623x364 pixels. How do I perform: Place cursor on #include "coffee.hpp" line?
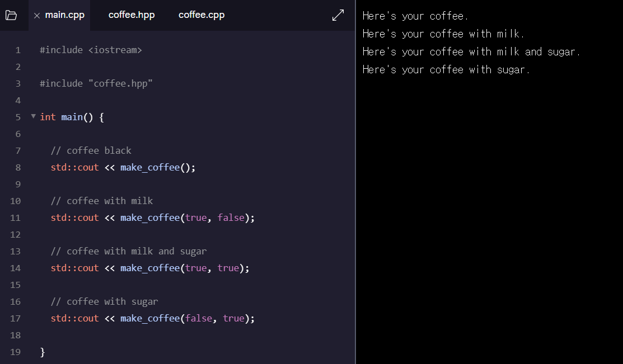click(x=96, y=84)
